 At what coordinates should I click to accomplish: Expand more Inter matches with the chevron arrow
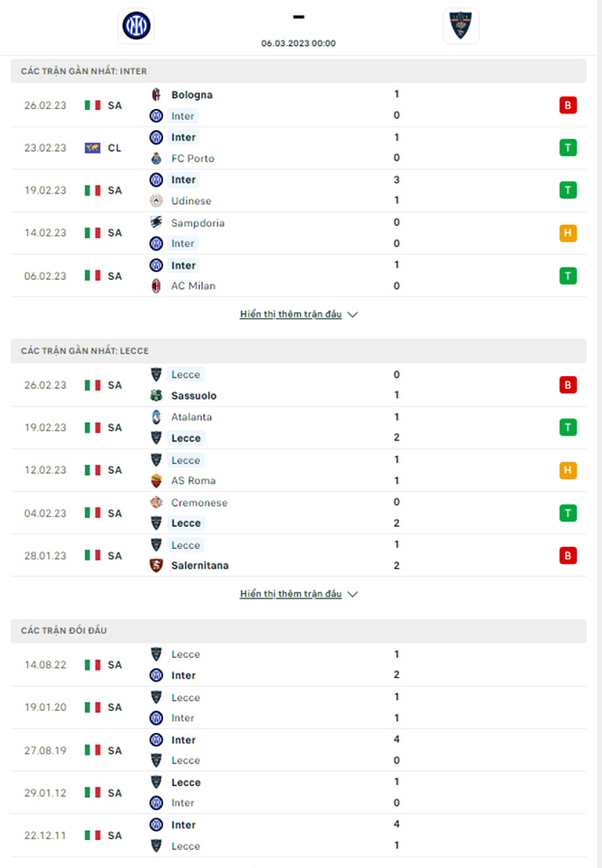click(x=352, y=314)
